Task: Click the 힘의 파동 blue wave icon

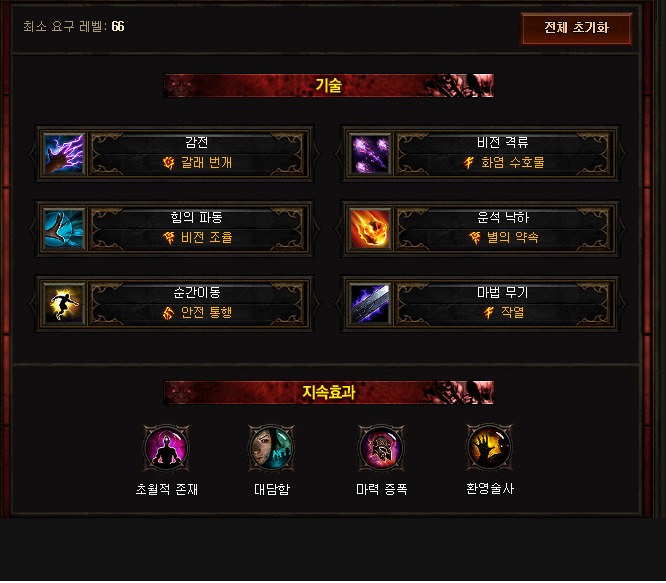Action: (64, 229)
